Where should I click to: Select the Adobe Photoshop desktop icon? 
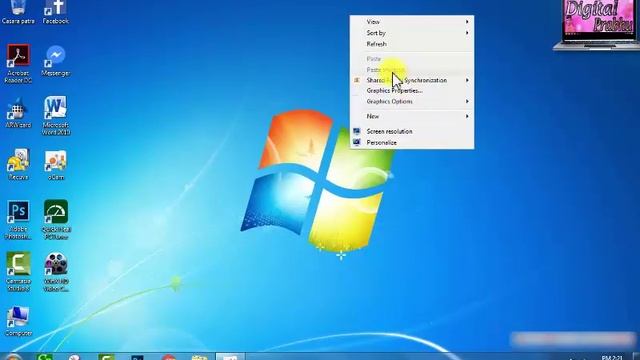(x=18, y=220)
